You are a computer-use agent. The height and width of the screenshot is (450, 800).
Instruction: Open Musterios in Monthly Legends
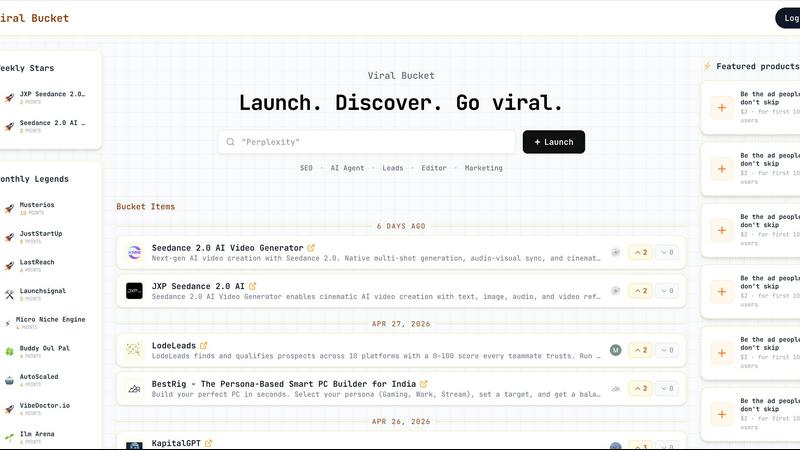click(37, 205)
